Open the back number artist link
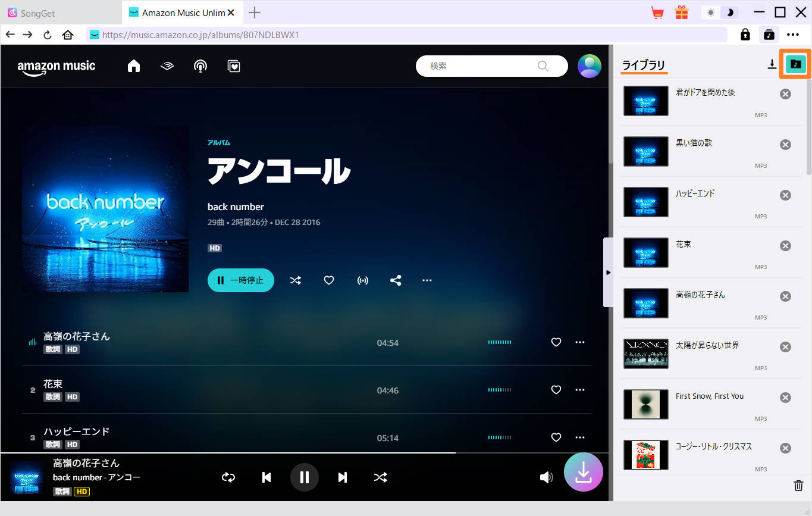The width and height of the screenshot is (812, 516). (x=236, y=207)
